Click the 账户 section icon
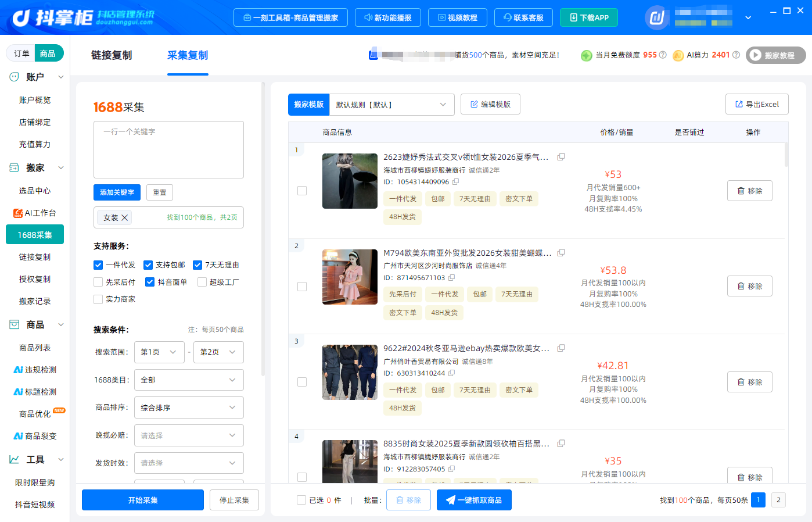 pos(15,77)
